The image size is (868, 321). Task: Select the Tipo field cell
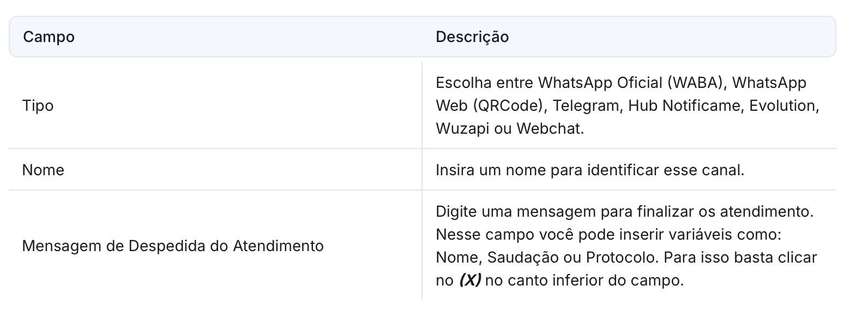tap(38, 105)
